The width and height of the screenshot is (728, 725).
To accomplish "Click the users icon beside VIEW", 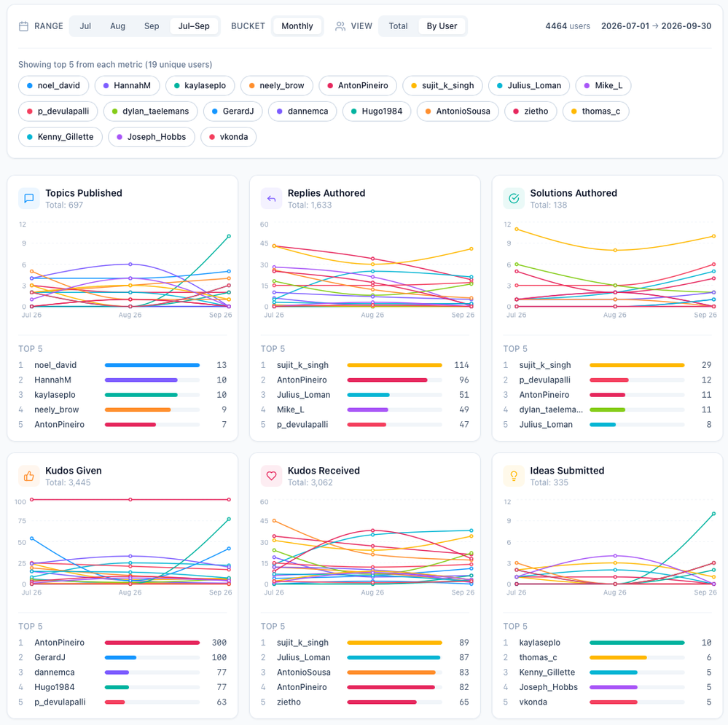I will [340, 26].
